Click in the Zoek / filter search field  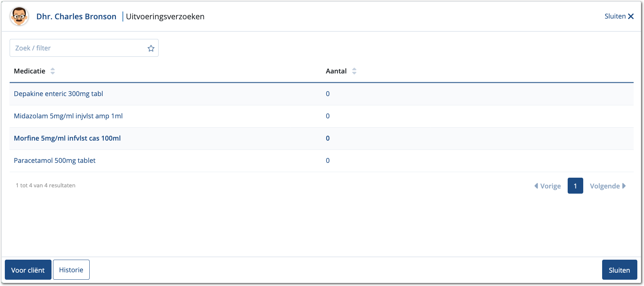(x=78, y=48)
